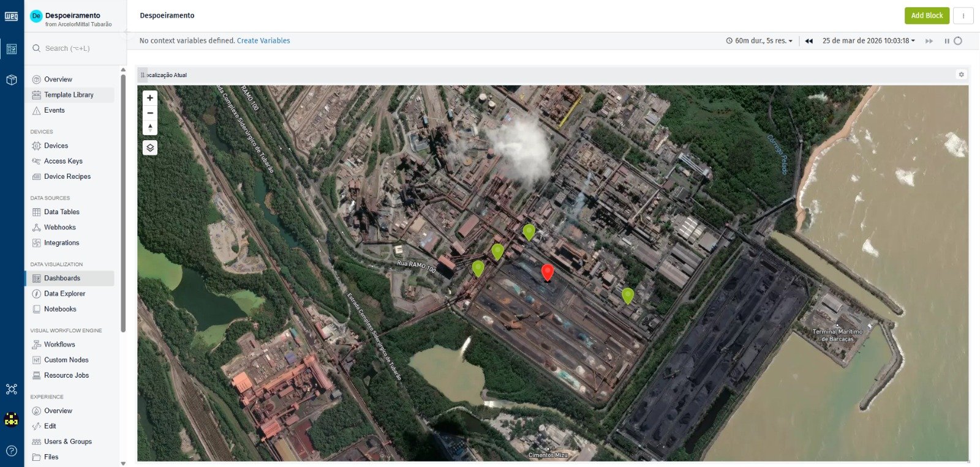This screenshot has width=980, height=467.
Task: Click the 'Despoeiramento' dashboard title in the header
Action: (167, 15)
